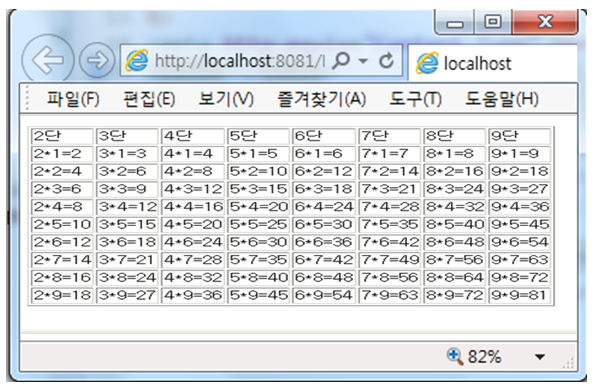Open the 파일(F) menu
Screen dimensions: 603x391
coord(73,99)
